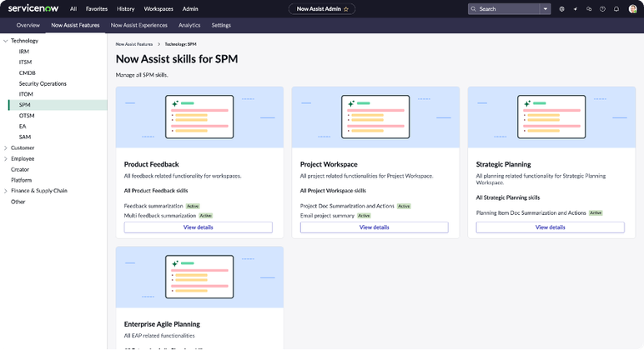644x350 pixels.
Task: Expand the Employee tree node
Action: pyautogui.click(x=5, y=158)
